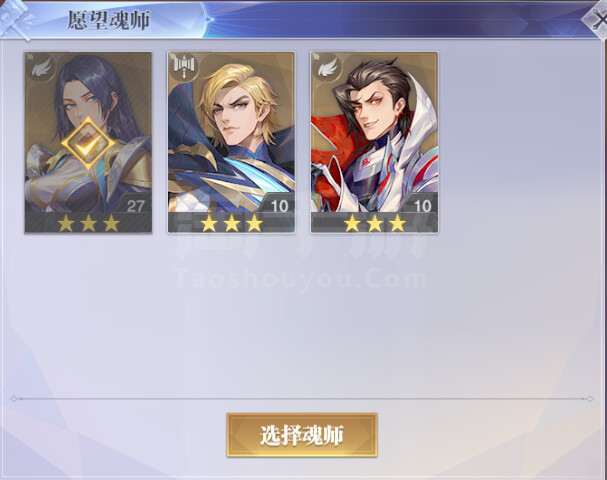This screenshot has height=480, width=607.
Task: Click hammer emblem beside 愿望魂师 title
Action: 15,19
